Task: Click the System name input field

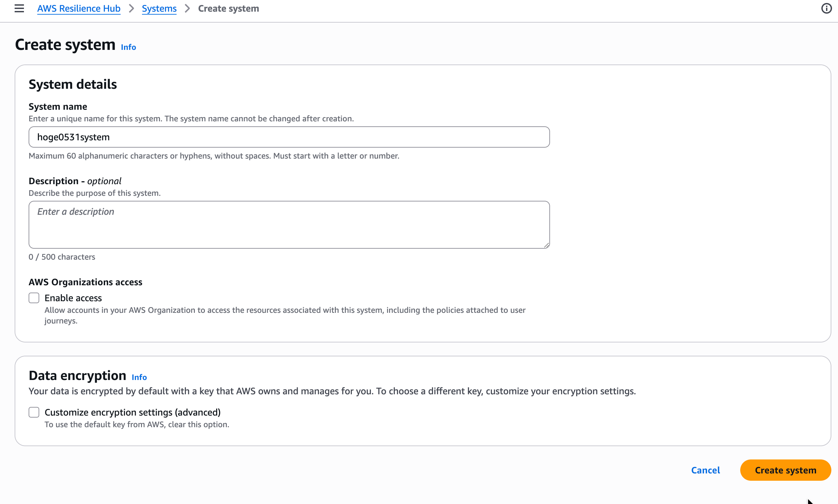Action: pyautogui.click(x=289, y=137)
